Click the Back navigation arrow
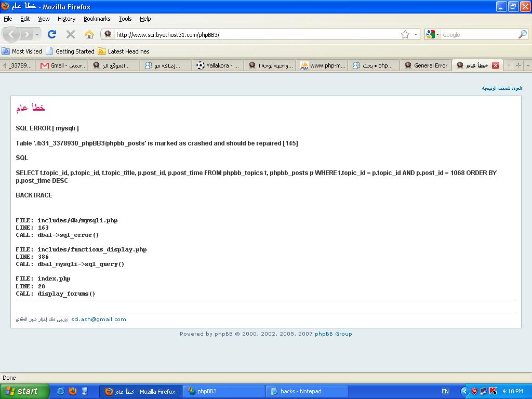The image size is (532, 399). click(11, 34)
